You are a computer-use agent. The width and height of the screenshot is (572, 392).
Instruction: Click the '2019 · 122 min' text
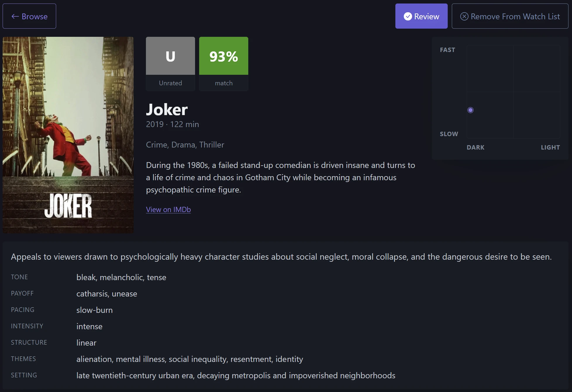[173, 124]
